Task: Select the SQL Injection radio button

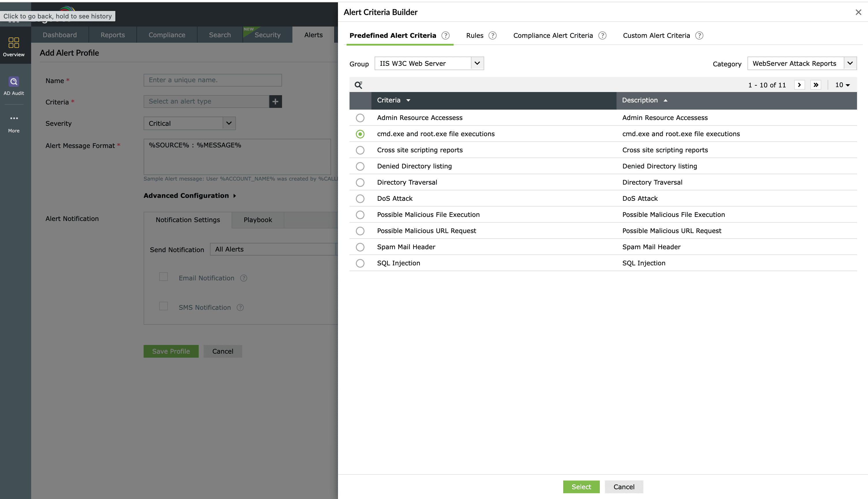Action: tap(360, 263)
